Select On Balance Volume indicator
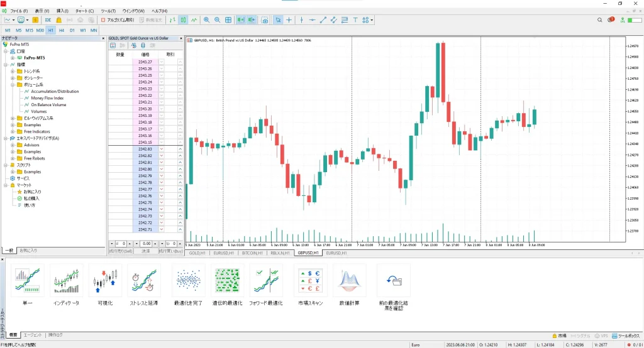The image size is (644, 348). (48, 105)
